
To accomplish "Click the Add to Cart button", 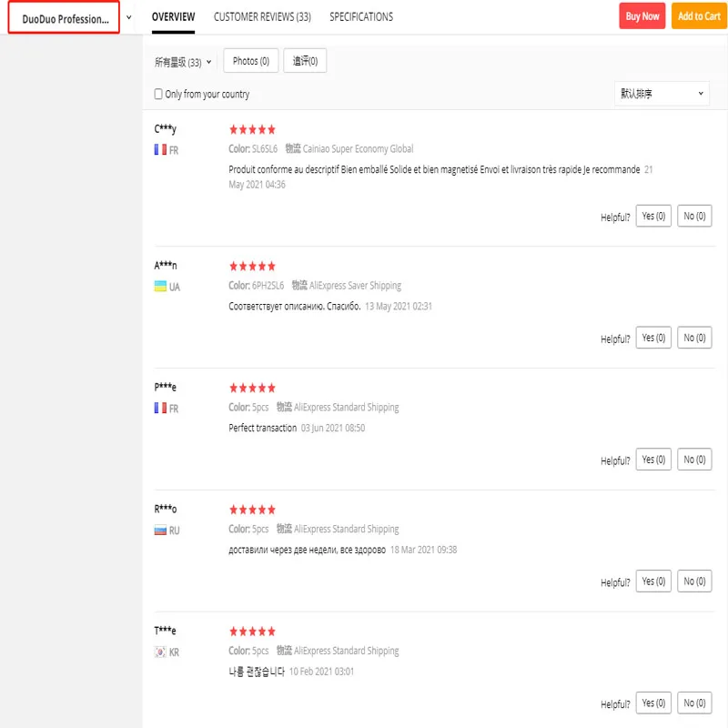I will [699, 16].
